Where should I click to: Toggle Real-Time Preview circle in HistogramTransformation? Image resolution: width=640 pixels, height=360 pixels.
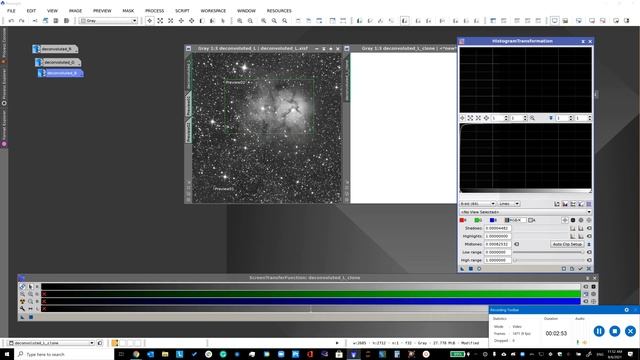point(479,269)
